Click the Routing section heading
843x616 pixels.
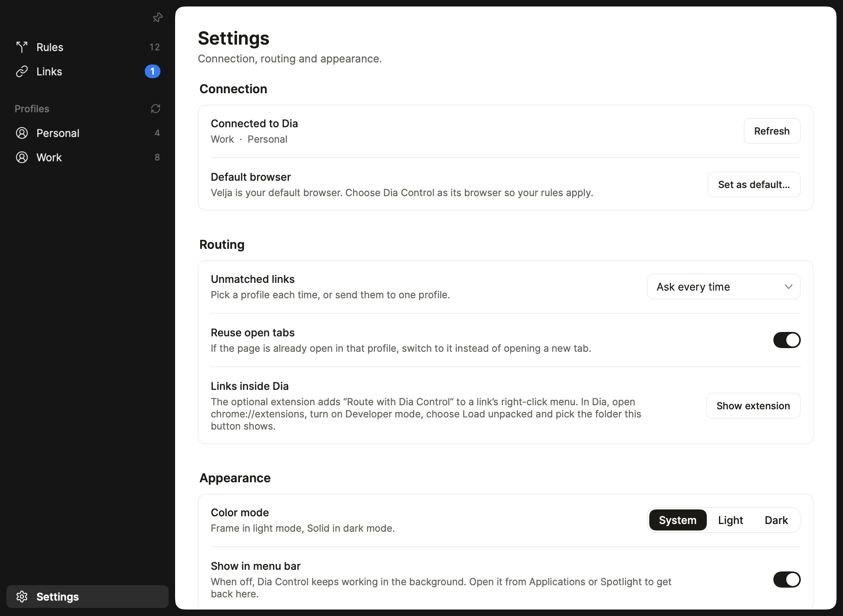(x=222, y=244)
